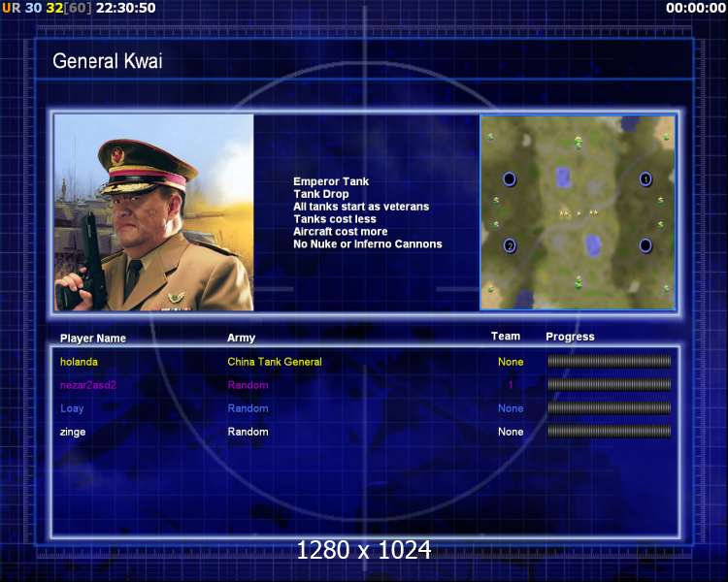
Task: Click the Army column header
Action: click(241, 338)
